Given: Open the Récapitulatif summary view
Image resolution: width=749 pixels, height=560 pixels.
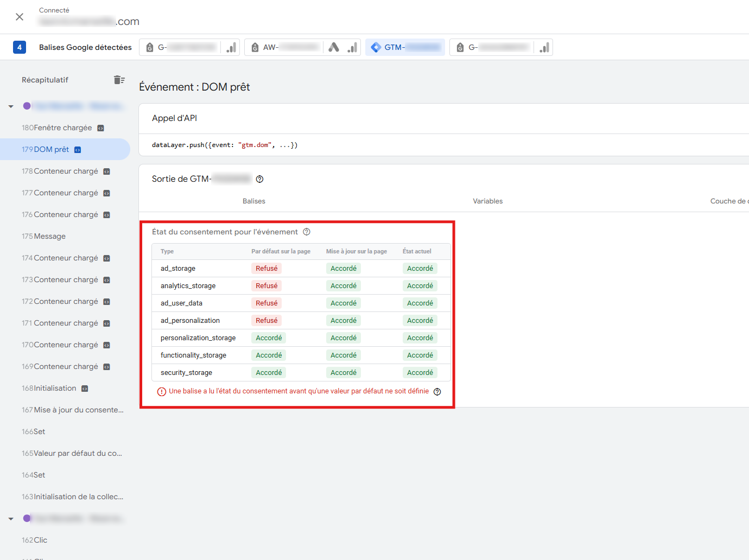Looking at the screenshot, I should (x=45, y=80).
